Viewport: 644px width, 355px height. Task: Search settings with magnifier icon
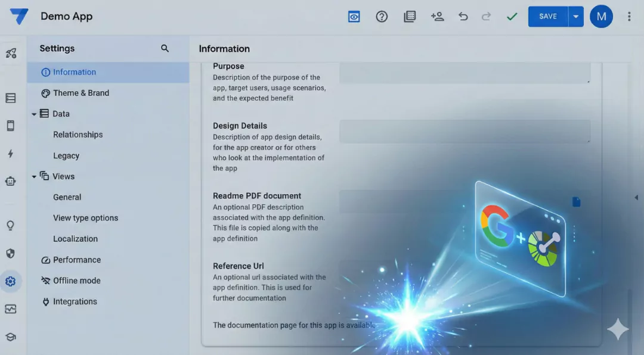pos(165,49)
